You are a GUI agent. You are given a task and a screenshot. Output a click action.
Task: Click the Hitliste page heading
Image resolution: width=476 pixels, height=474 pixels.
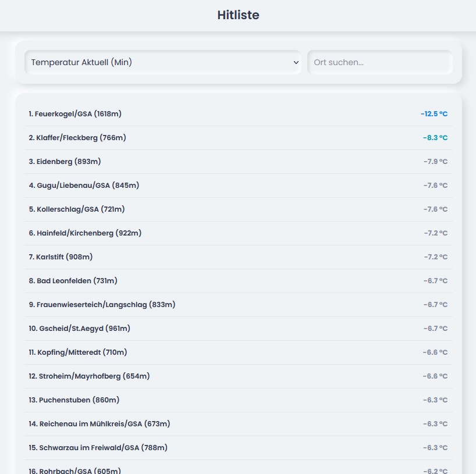pos(238,15)
